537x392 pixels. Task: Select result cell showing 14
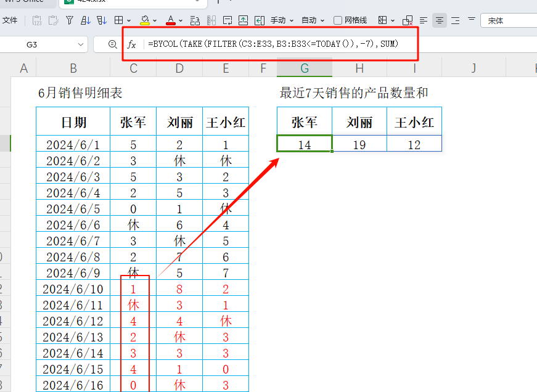pyautogui.click(x=305, y=144)
